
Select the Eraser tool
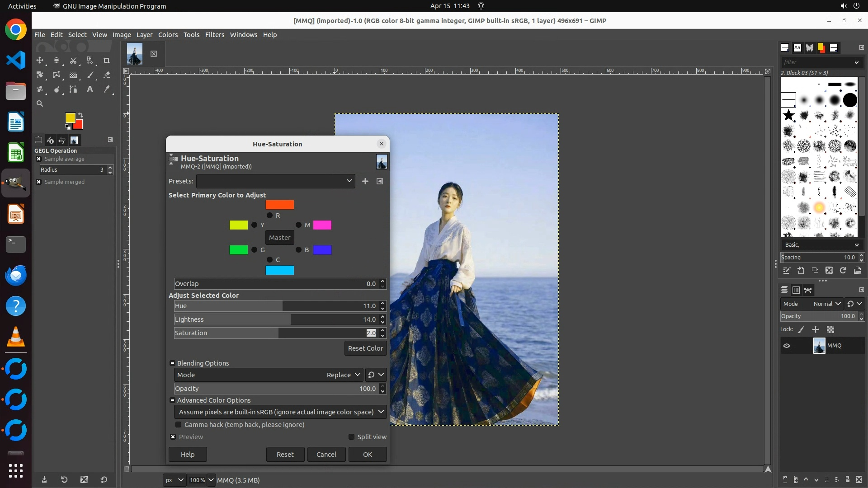pyautogui.click(x=107, y=75)
